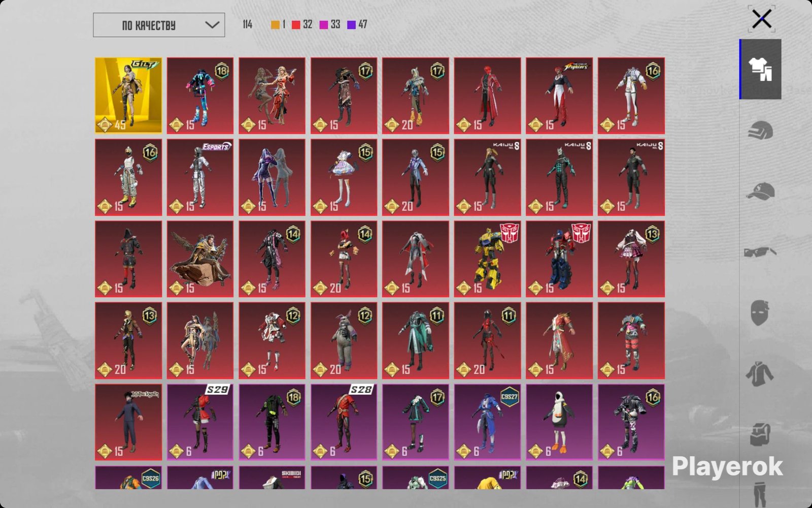Image resolution: width=812 pixels, height=508 pixels.
Task: Select the red-haired long red coat outfit
Action: [x=487, y=96]
